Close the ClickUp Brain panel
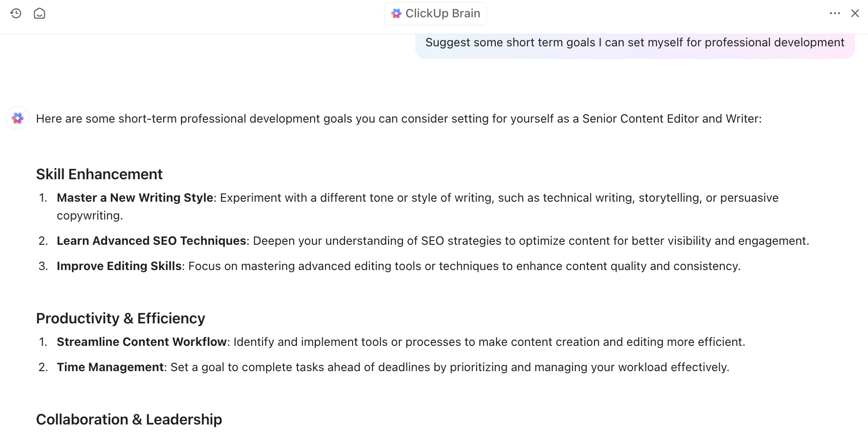This screenshot has width=868, height=439. 855,14
